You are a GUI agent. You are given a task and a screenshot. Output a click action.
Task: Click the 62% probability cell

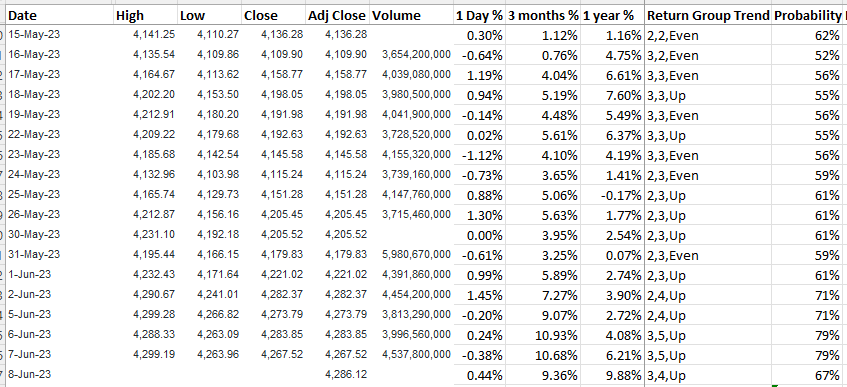[807, 36]
